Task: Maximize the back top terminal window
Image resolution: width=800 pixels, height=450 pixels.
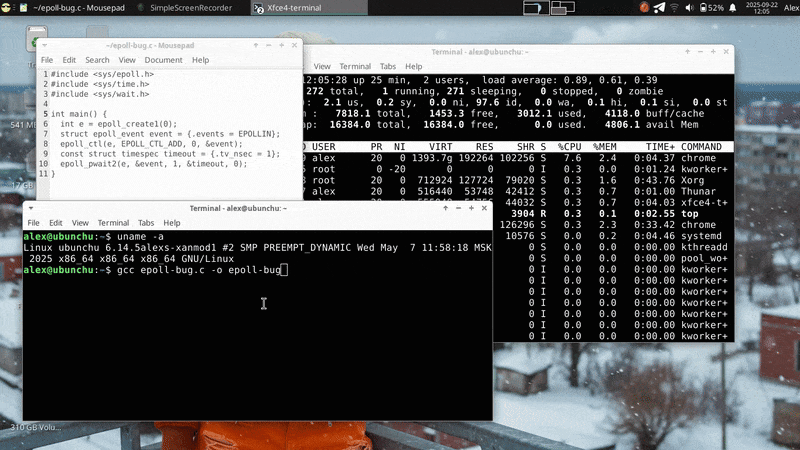Action: pyautogui.click(x=713, y=52)
